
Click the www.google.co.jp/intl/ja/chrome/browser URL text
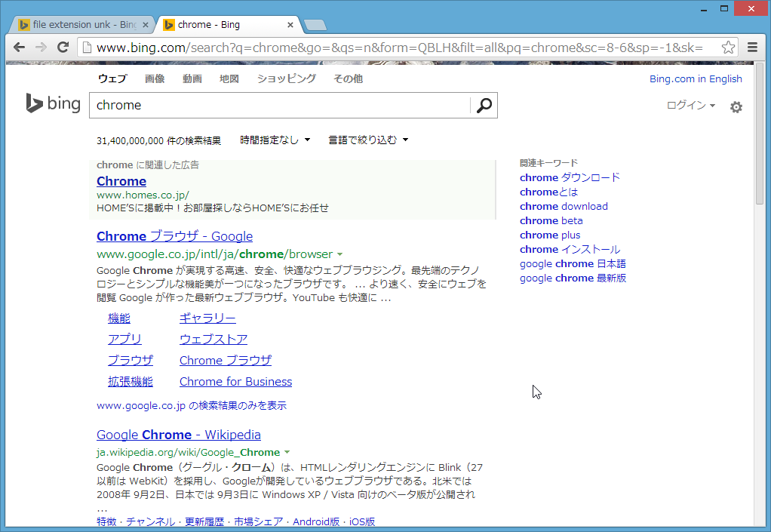tap(215, 254)
